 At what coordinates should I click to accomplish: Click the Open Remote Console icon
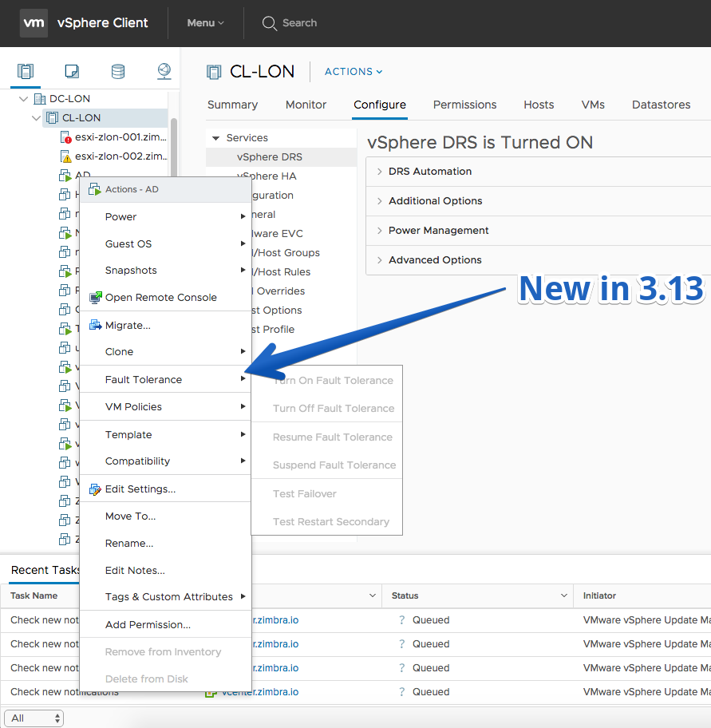click(x=95, y=298)
